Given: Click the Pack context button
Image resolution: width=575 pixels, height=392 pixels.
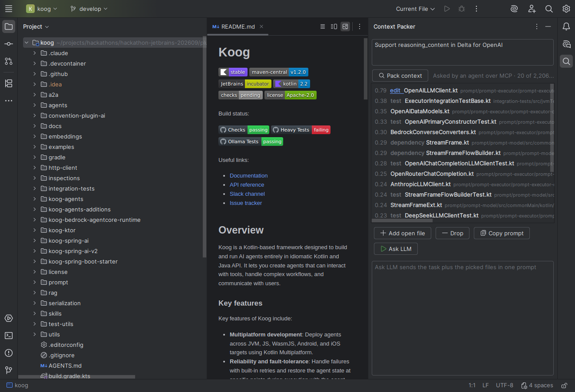Looking at the screenshot, I should (400, 76).
